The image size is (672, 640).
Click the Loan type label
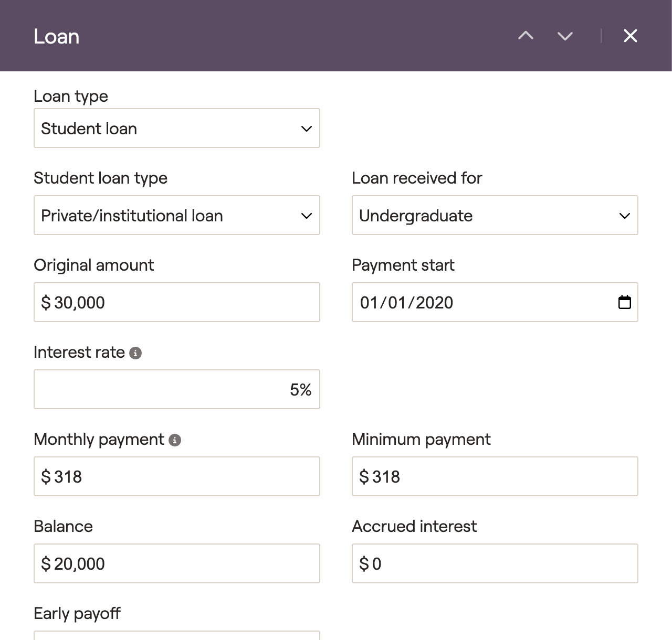[x=71, y=96]
